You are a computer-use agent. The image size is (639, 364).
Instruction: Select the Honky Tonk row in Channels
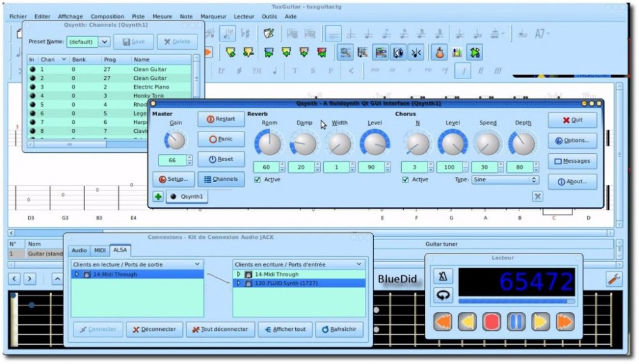pos(109,96)
